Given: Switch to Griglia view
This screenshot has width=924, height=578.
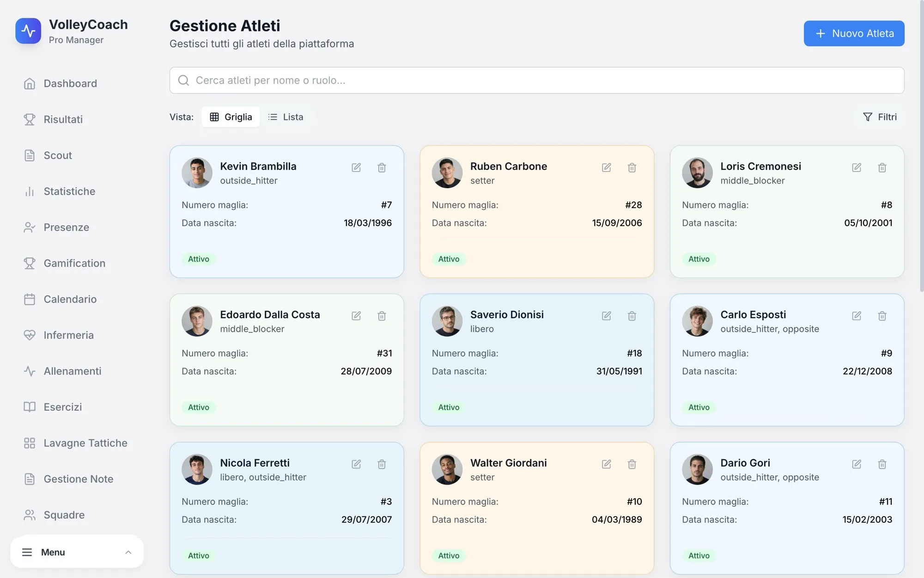Looking at the screenshot, I should [x=231, y=117].
